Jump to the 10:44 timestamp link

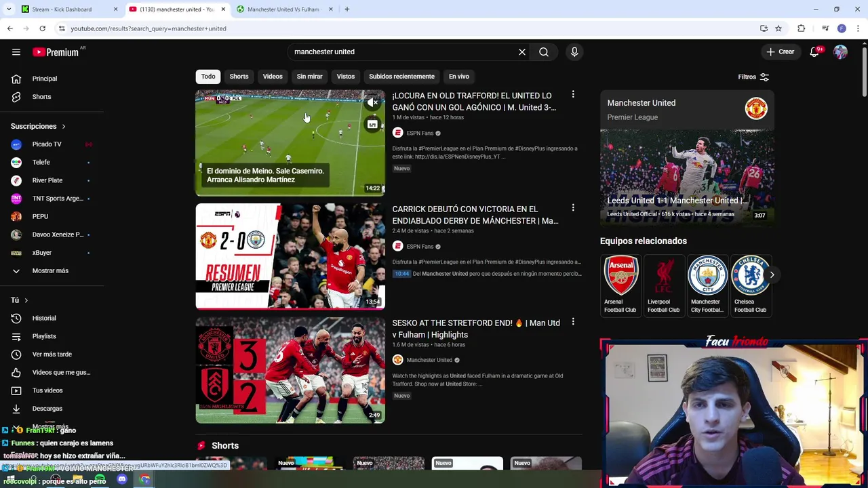(402, 274)
